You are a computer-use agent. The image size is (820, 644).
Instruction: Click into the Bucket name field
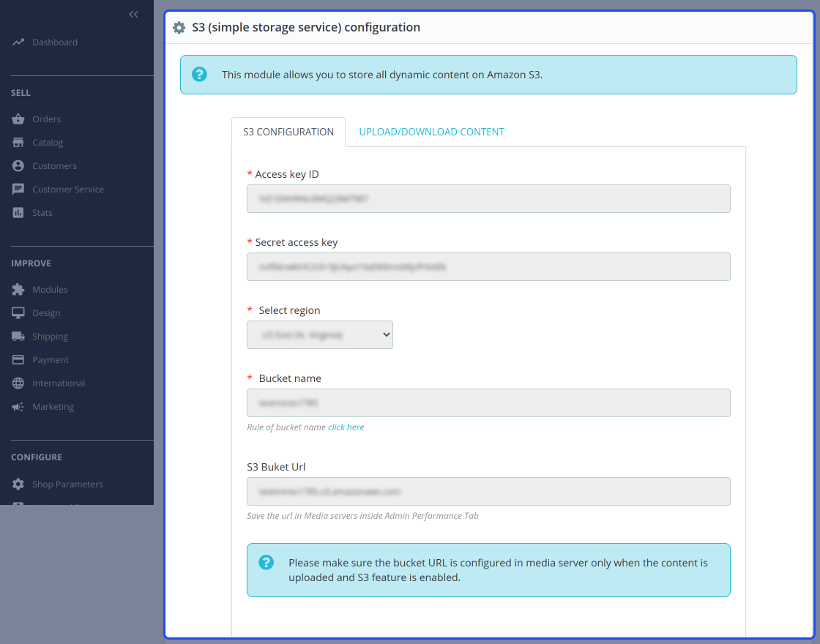click(x=488, y=402)
